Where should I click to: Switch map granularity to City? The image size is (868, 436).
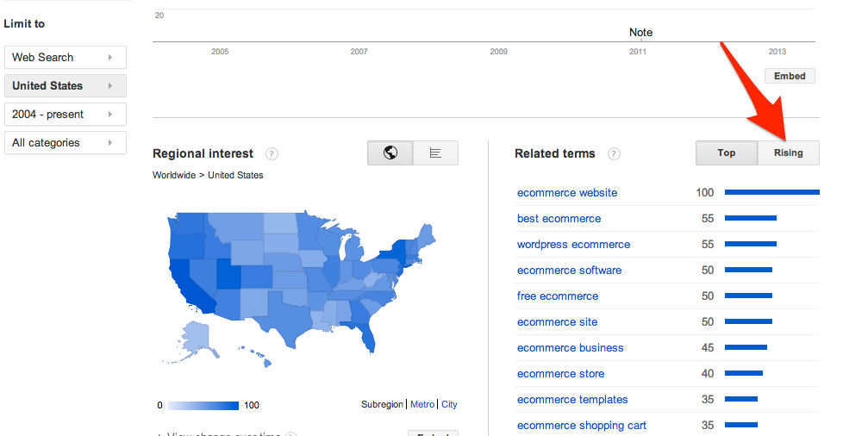(449, 405)
